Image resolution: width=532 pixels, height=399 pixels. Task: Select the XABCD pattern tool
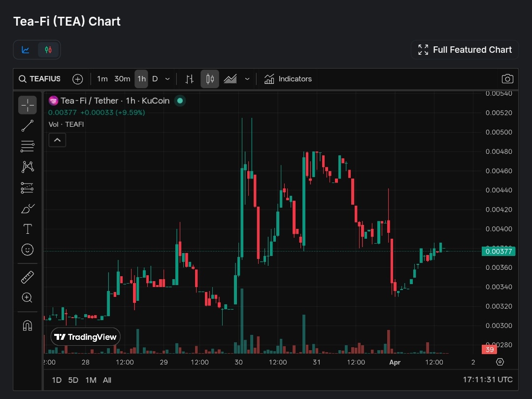coord(28,167)
